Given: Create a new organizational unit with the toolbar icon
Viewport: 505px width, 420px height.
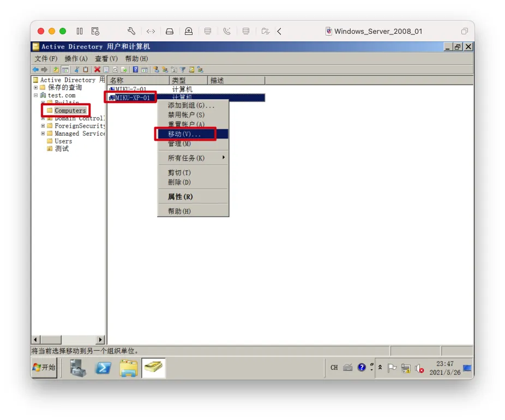Looking at the screenshot, I should pos(174,70).
